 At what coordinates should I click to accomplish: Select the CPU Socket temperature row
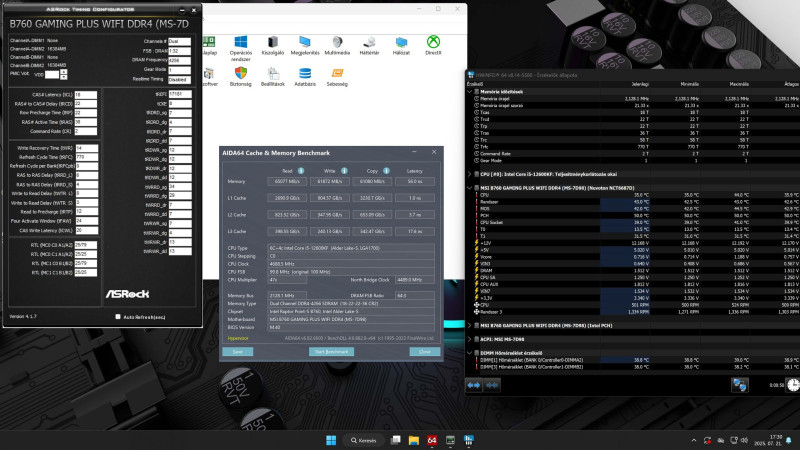633,222
